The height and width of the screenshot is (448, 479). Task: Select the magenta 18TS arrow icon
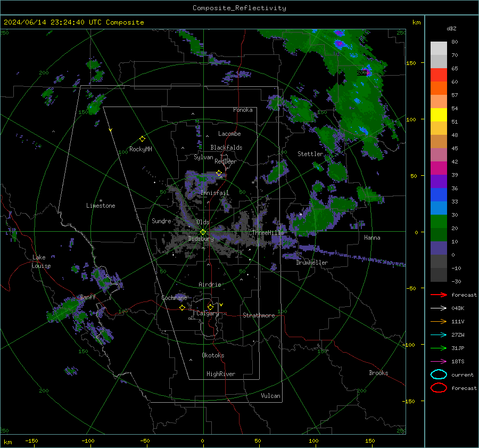pos(439,362)
